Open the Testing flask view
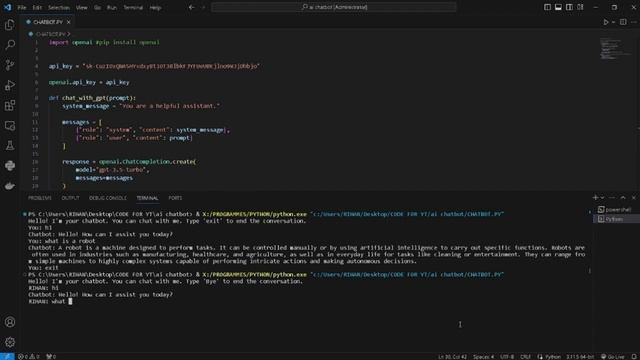Viewport: 640px width, 360px height. (10, 145)
